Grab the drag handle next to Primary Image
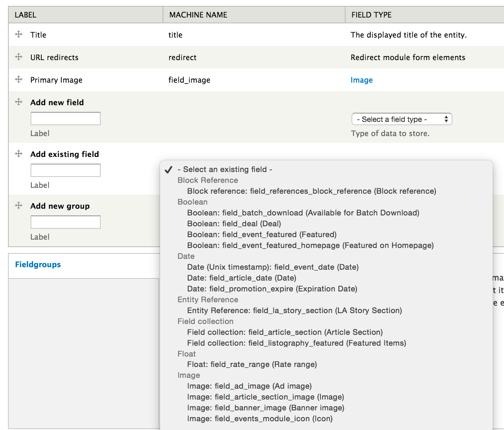 coord(18,80)
